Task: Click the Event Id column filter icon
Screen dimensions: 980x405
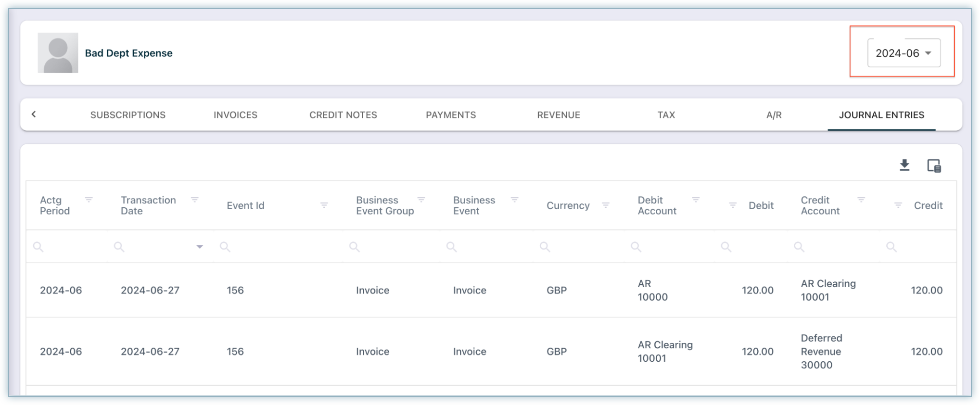Action: 324,205
